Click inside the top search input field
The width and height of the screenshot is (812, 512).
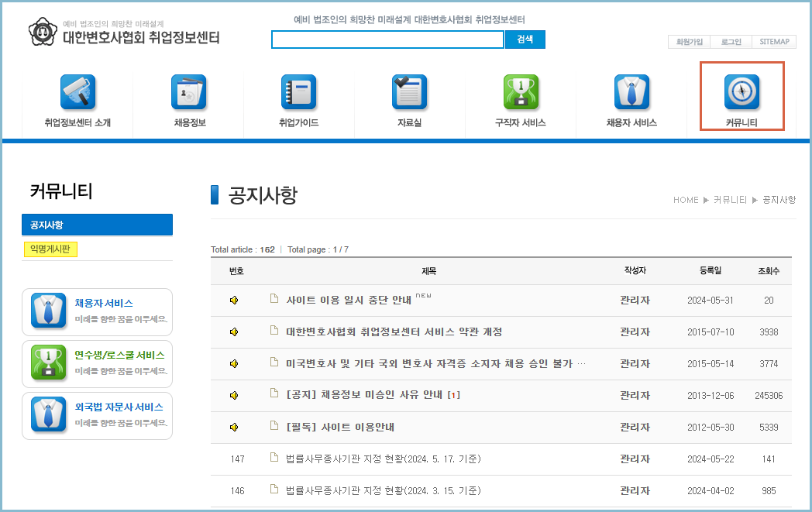click(387, 39)
